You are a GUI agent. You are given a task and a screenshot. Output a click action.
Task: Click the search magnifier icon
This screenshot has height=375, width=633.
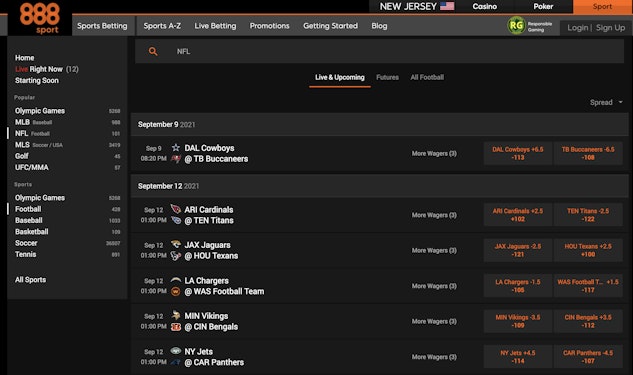(x=153, y=51)
